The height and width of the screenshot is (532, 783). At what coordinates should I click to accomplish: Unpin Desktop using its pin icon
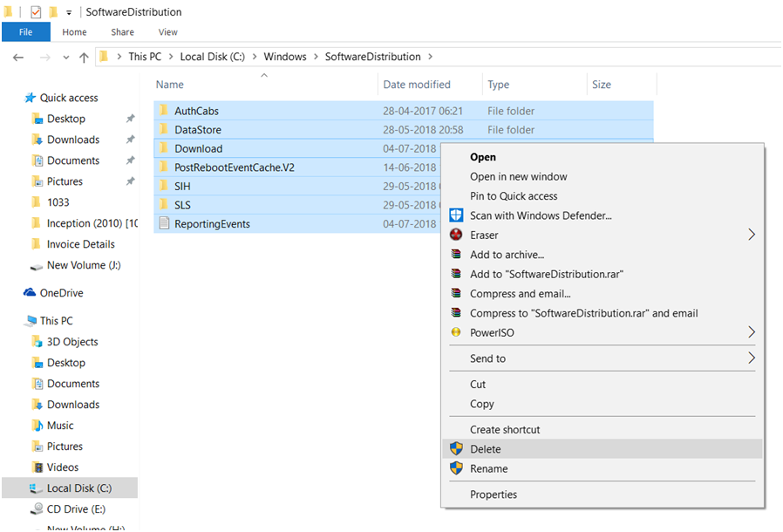coord(130,119)
